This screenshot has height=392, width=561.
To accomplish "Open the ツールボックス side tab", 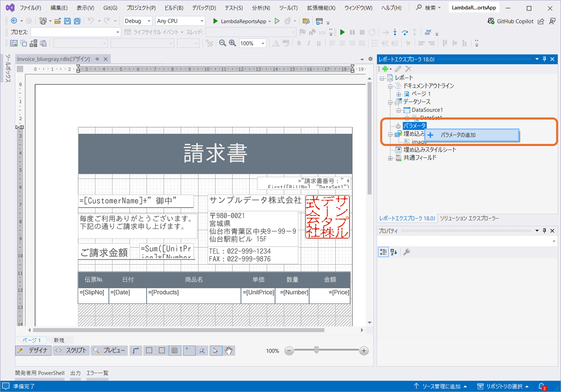I will 8,68.
